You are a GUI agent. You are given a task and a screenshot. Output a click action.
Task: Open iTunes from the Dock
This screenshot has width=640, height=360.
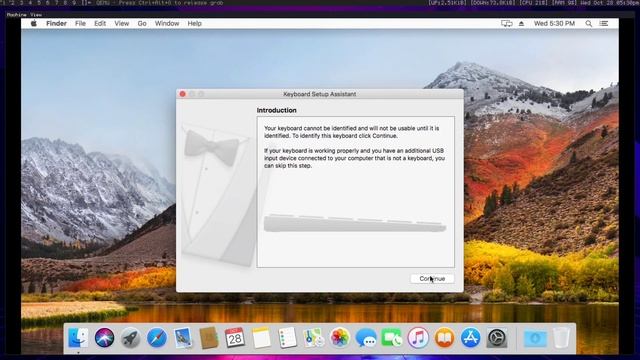tap(418, 338)
